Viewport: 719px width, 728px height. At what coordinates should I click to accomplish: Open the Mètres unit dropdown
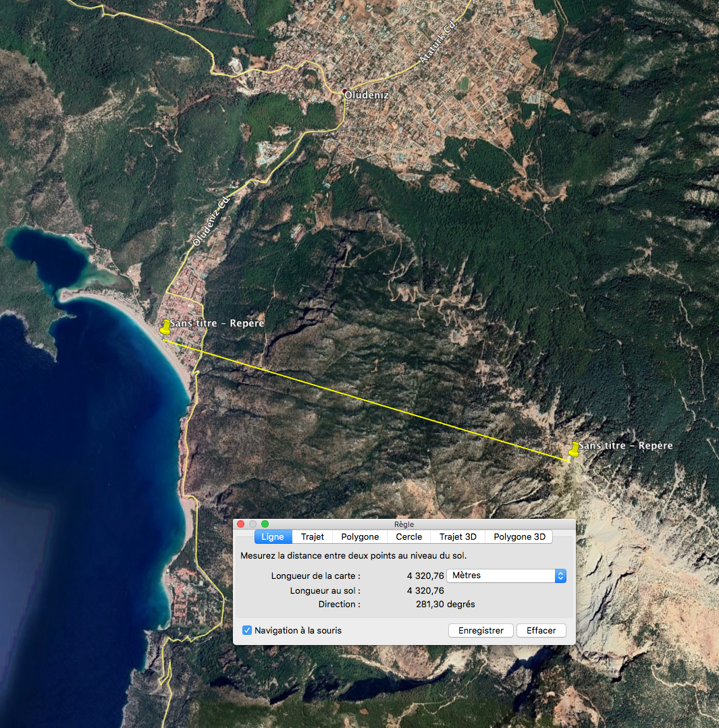click(x=506, y=576)
